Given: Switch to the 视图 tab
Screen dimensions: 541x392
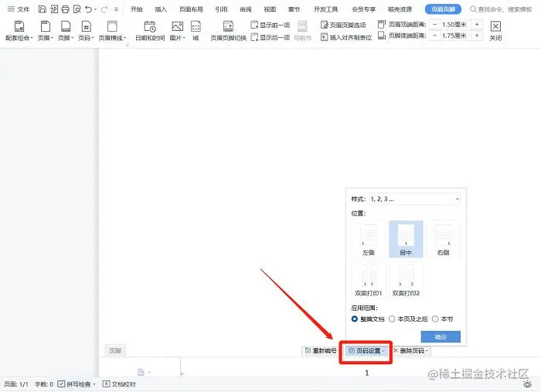Looking at the screenshot, I should tap(270, 9).
